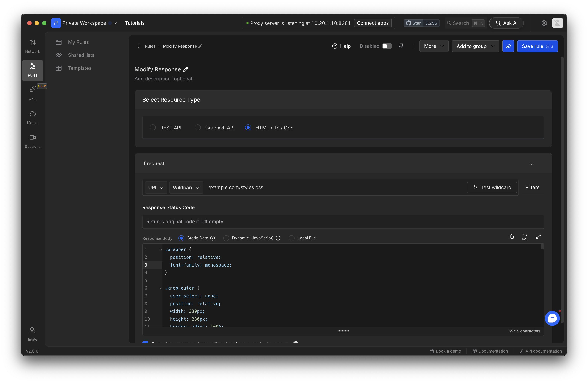Click the blue share link icon

(x=508, y=46)
